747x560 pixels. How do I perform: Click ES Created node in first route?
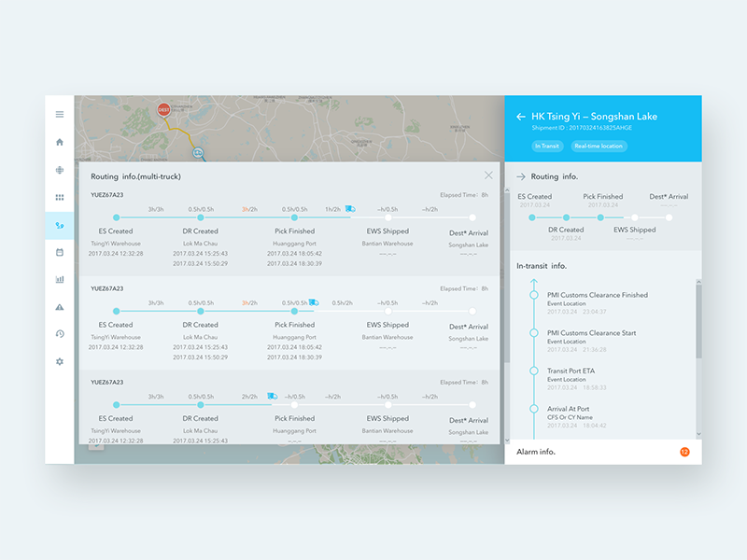point(116,217)
